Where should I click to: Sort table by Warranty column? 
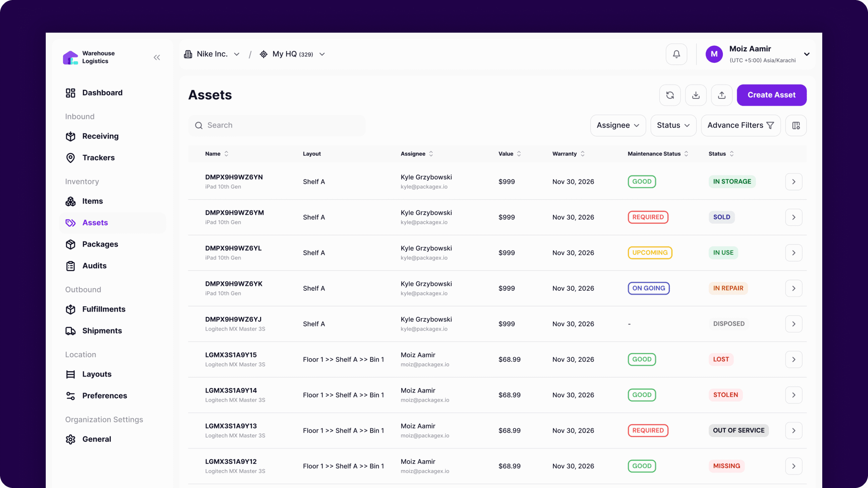pyautogui.click(x=583, y=154)
